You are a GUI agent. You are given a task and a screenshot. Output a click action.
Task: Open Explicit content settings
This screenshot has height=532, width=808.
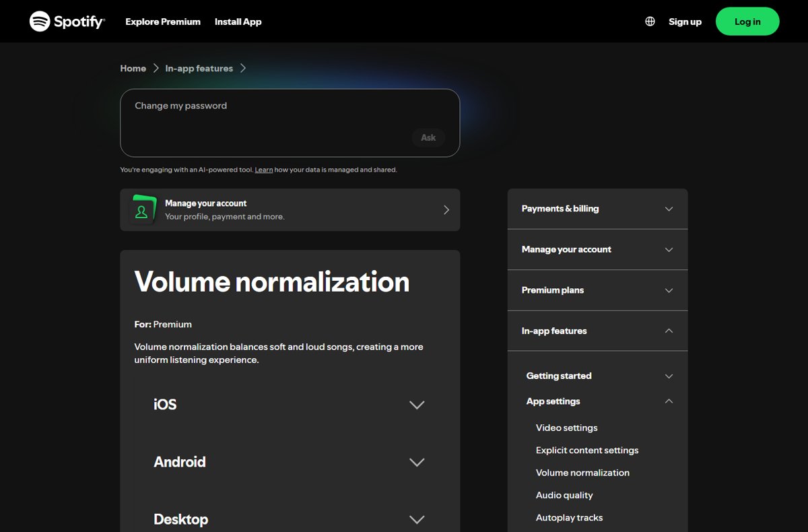click(x=587, y=451)
